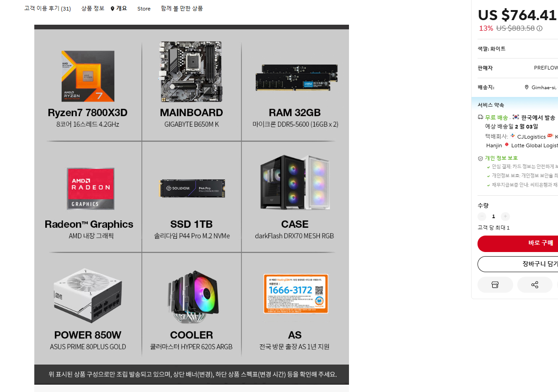Open the Store tab
Screen dimensions: 558x392
[x=144, y=9]
